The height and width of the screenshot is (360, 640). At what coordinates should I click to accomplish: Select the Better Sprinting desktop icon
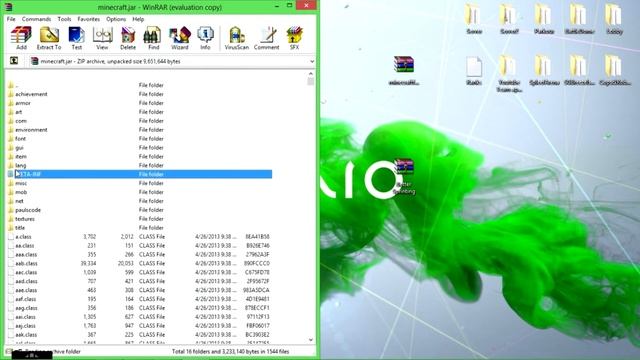coord(404,176)
